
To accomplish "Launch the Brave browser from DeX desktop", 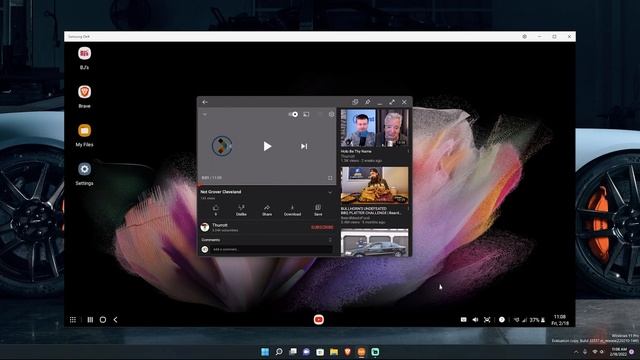I will tap(84, 92).
